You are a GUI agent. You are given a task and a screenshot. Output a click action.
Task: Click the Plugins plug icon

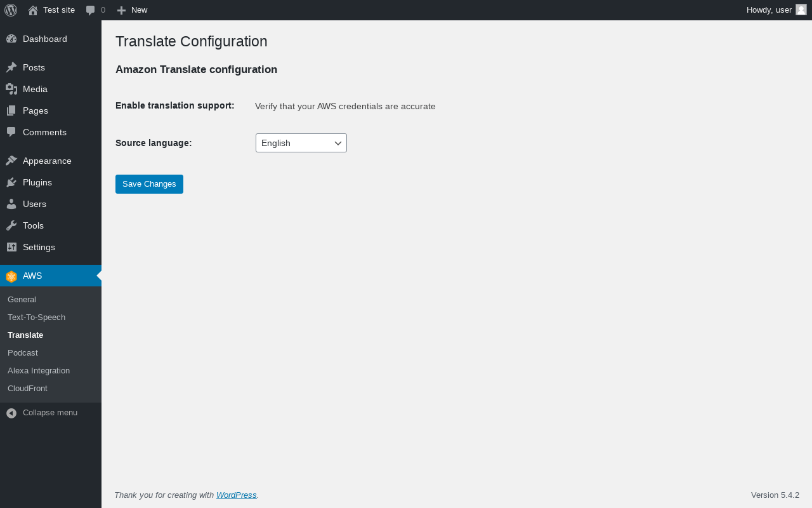click(x=11, y=182)
